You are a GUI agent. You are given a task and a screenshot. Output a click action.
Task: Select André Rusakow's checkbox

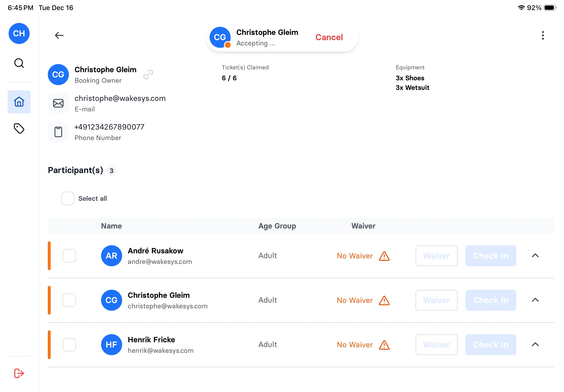69,256
